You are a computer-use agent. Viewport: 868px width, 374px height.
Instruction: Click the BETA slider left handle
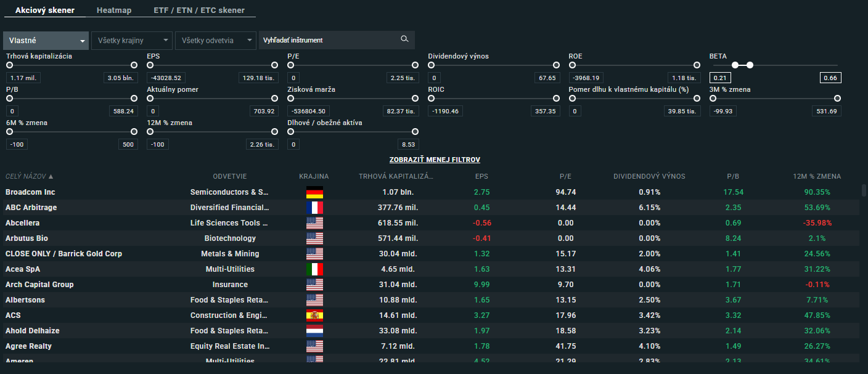[x=735, y=65]
